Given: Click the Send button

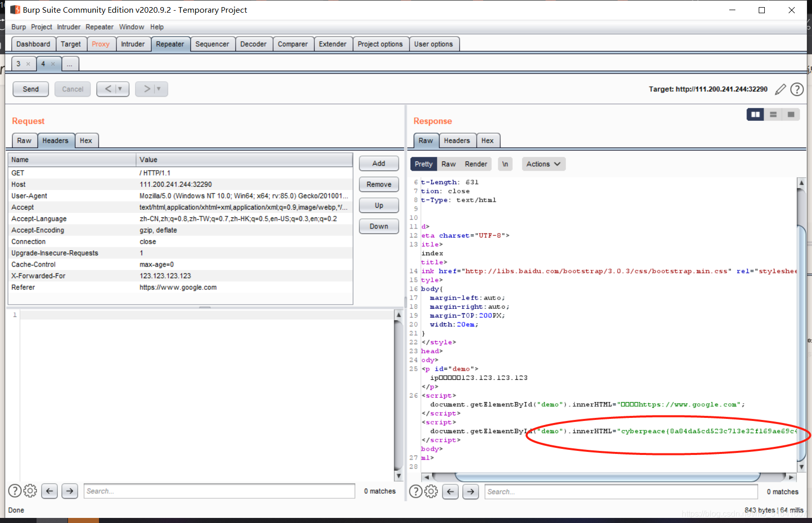Looking at the screenshot, I should [30, 89].
